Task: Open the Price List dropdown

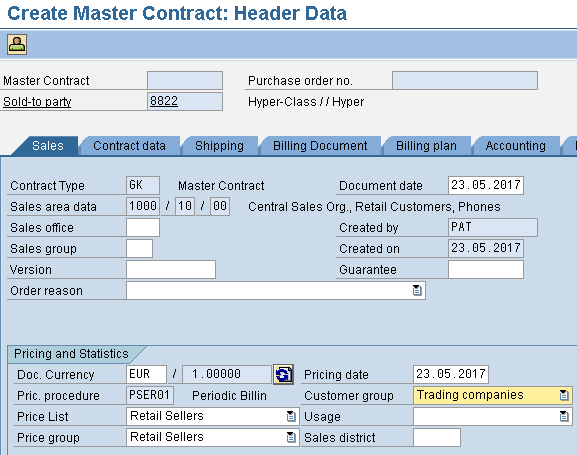Action: (291, 416)
